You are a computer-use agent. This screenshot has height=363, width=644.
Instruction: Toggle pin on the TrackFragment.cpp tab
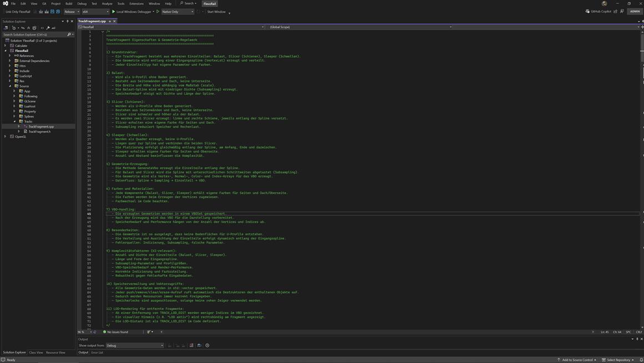pos(110,21)
